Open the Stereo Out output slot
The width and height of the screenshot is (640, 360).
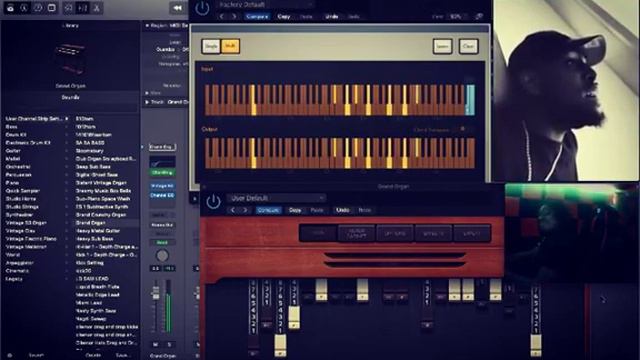[x=162, y=225]
